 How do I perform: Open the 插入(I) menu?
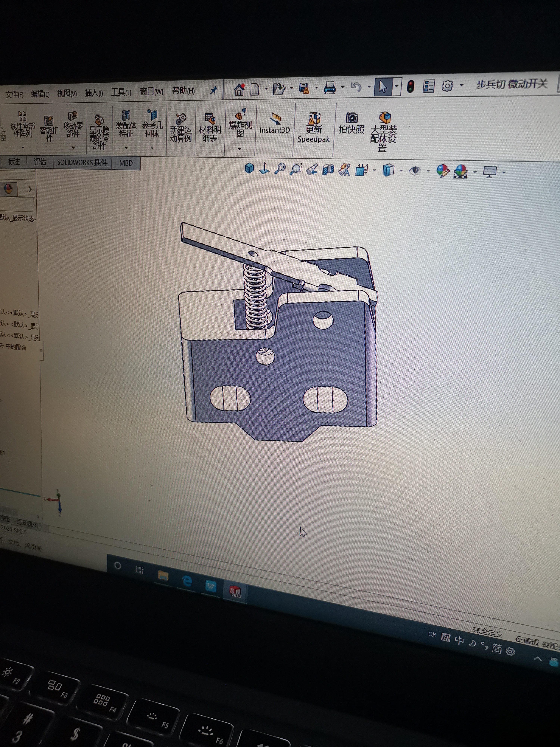[94, 92]
